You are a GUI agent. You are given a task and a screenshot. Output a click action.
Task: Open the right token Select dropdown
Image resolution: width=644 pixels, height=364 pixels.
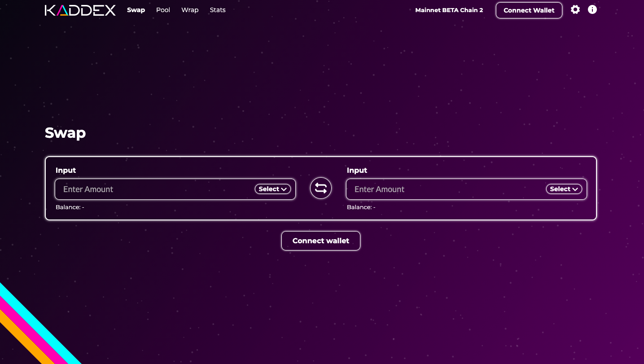tap(564, 189)
